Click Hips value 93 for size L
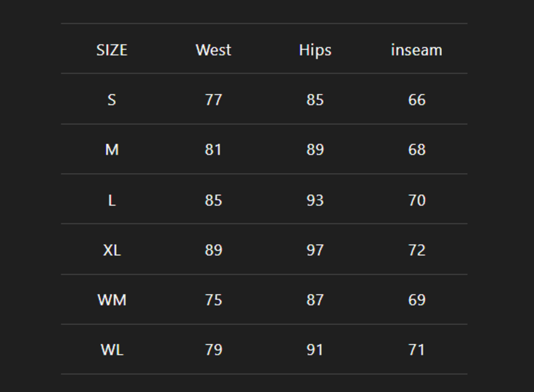 pyautogui.click(x=315, y=200)
